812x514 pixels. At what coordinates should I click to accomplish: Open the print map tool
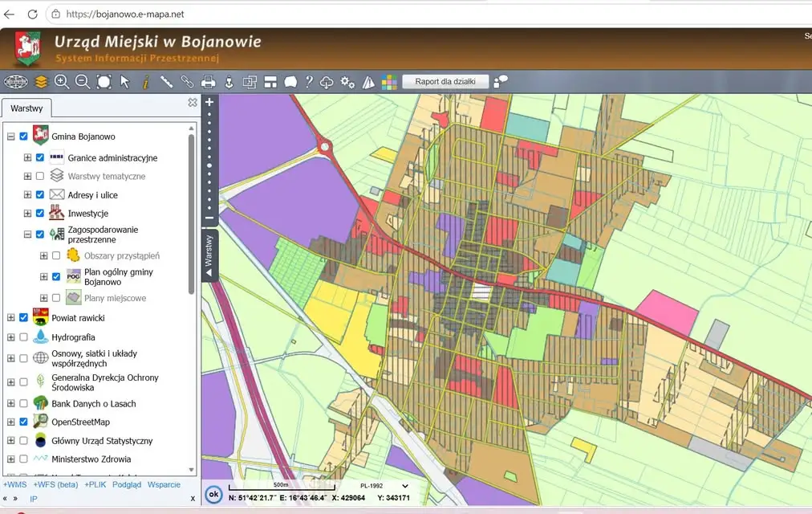point(208,82)
